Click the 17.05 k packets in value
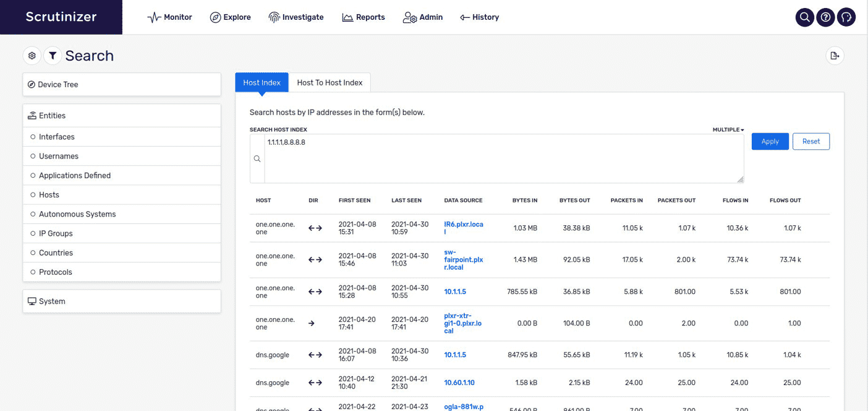Screen dimensions: 868x411 pyautogui.click(x=632, y=260)
